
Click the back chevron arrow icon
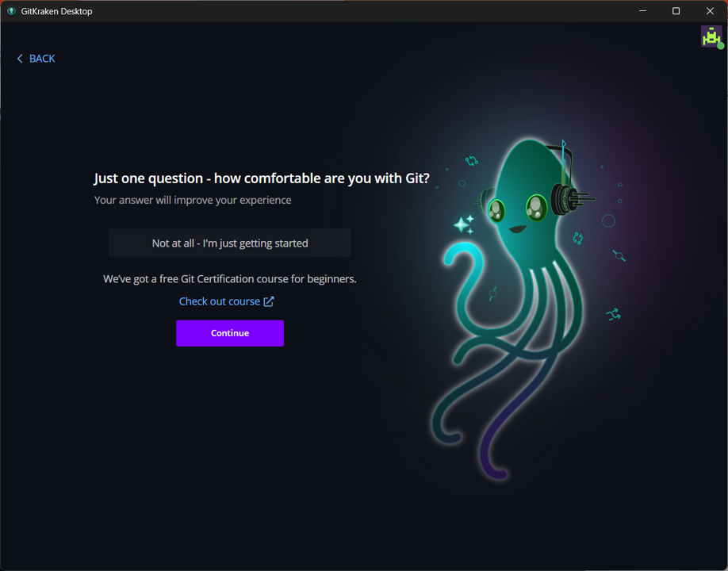[x=20, y=59]
